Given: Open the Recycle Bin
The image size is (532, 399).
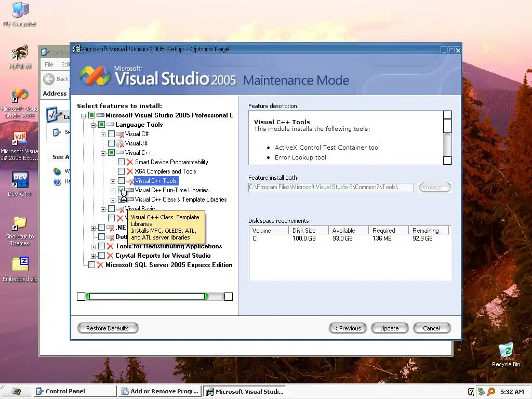Looking at the screenshot, I should tap(506, 355).
